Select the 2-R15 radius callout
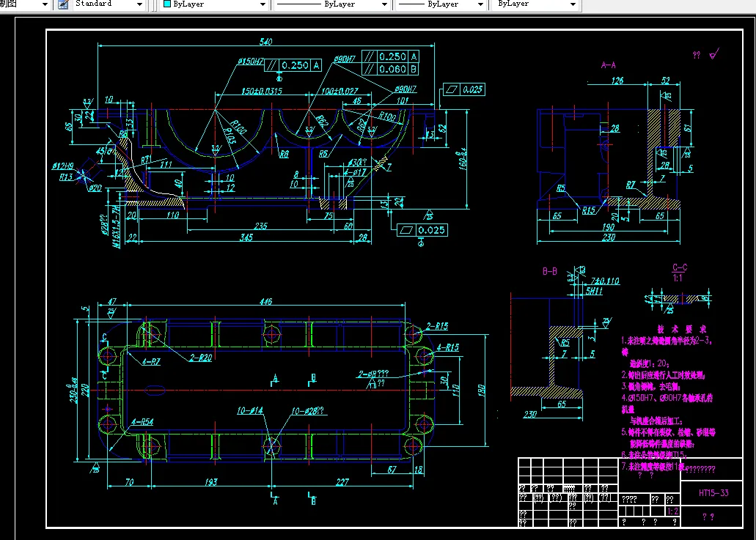The image size is (756, 540). 437,327
